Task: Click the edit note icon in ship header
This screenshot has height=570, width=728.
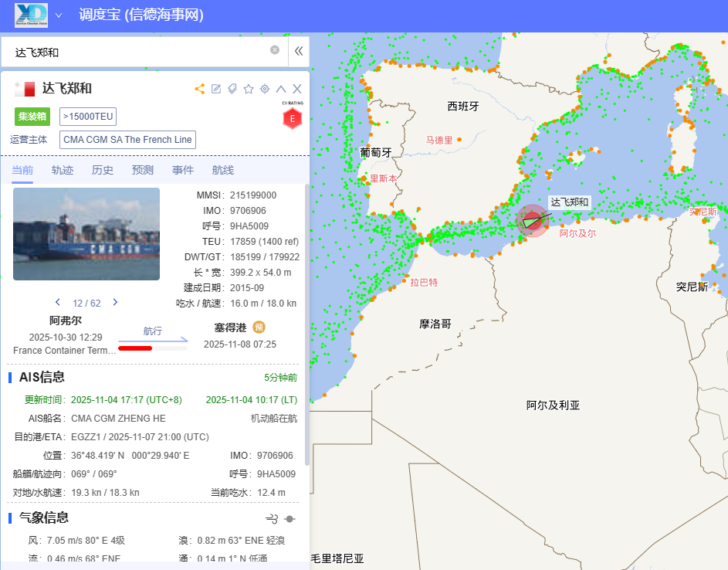Action: point(216,89)
